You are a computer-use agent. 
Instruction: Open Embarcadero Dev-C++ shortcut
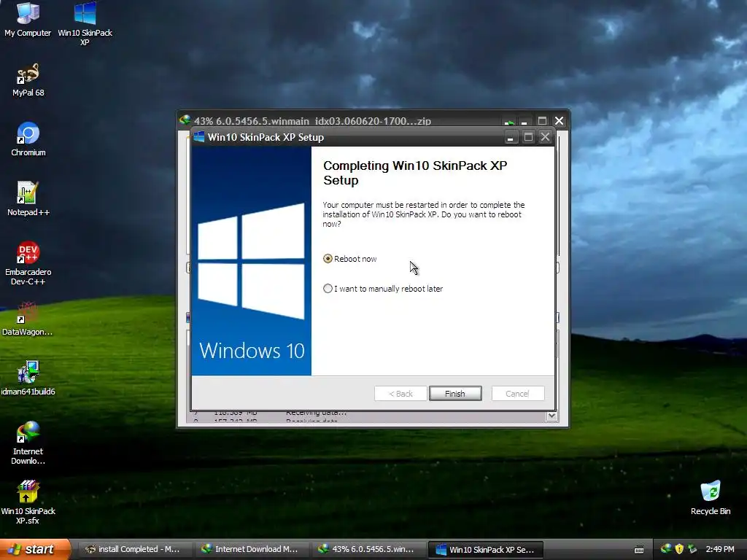(x=28, y=263)
